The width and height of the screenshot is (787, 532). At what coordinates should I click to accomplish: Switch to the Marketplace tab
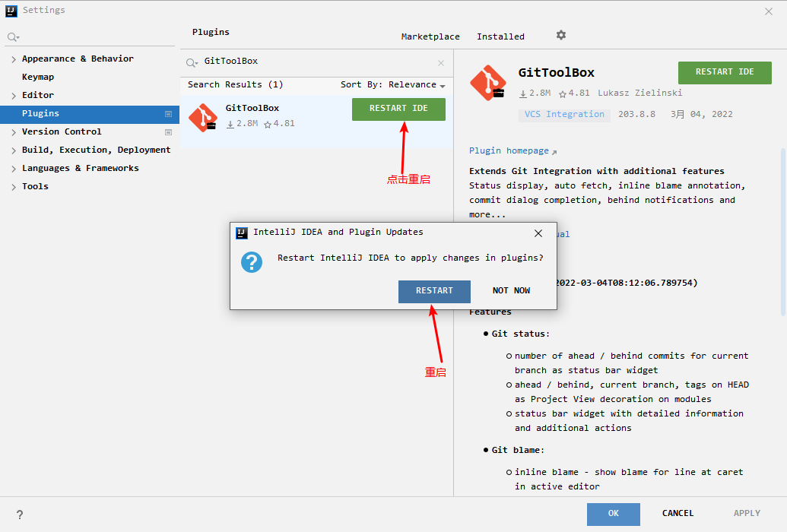point(430,35)
